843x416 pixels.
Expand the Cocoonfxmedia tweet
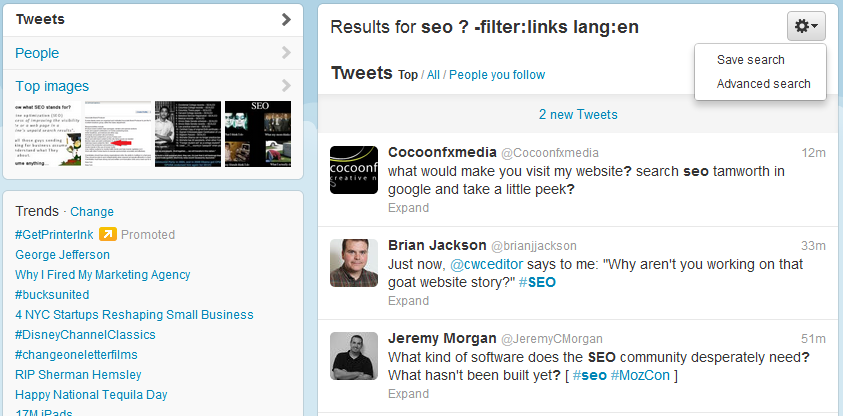pyautogui.click(x=409, y=208)
